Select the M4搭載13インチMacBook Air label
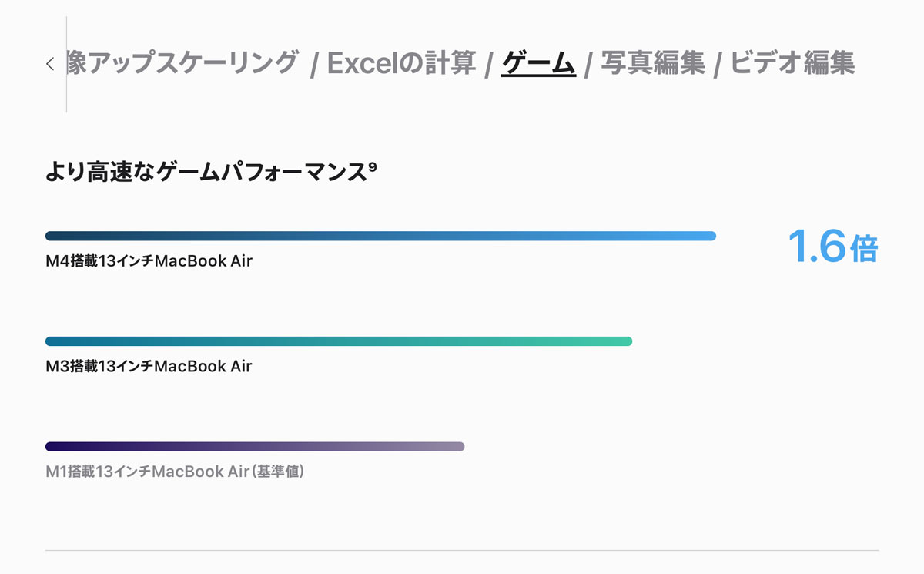Screen dimensions: 924x574 [x=149, y=261]
